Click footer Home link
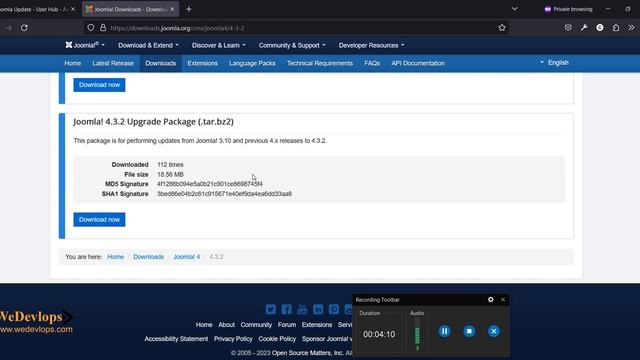Viewport: 640px width, 360px height. click(204, 325)
